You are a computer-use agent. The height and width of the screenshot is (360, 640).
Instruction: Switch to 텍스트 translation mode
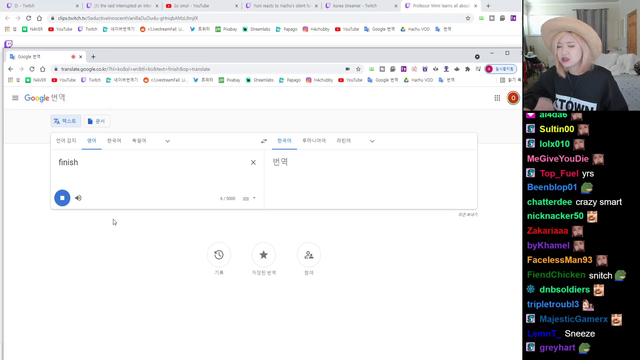coord(66,121)
